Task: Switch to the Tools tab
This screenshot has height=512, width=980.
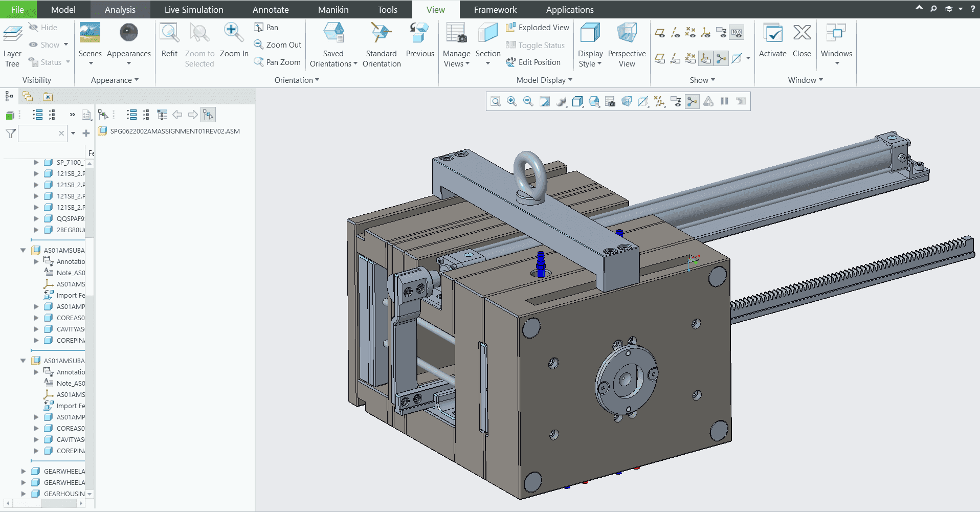Action: click(388, 10)
